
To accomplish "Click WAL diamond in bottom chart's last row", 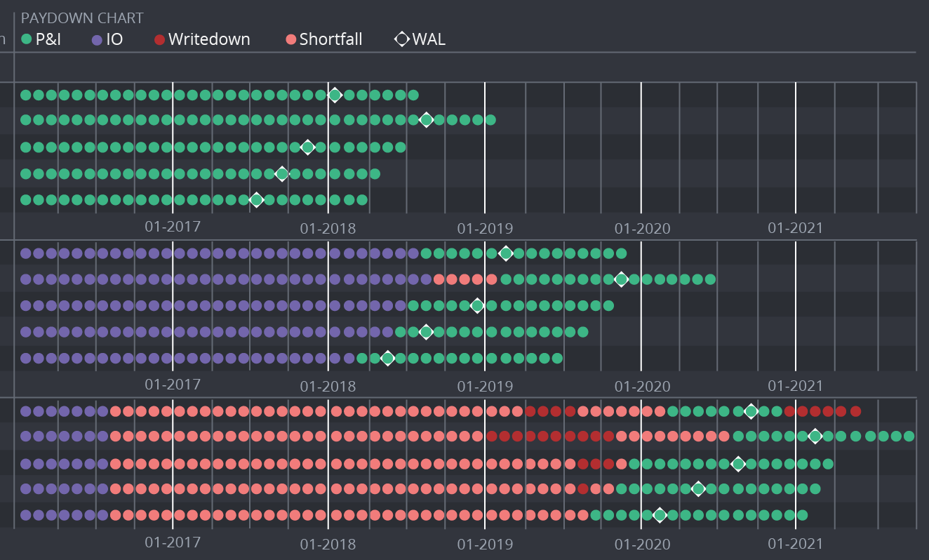I will 660,515.
